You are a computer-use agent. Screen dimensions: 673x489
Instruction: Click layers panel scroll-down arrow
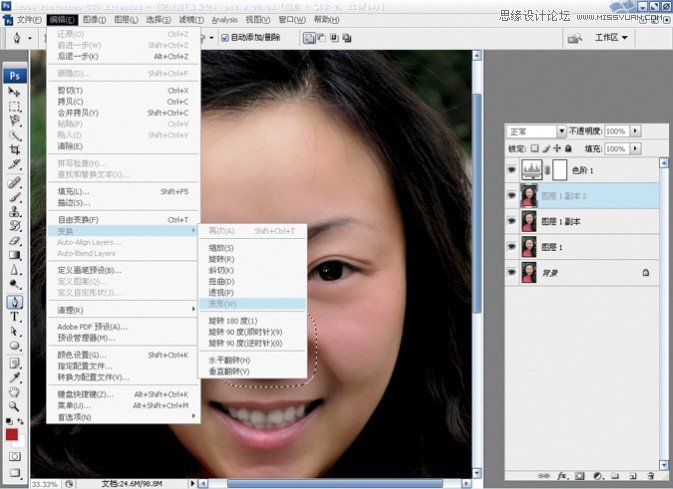click(664, 465)
